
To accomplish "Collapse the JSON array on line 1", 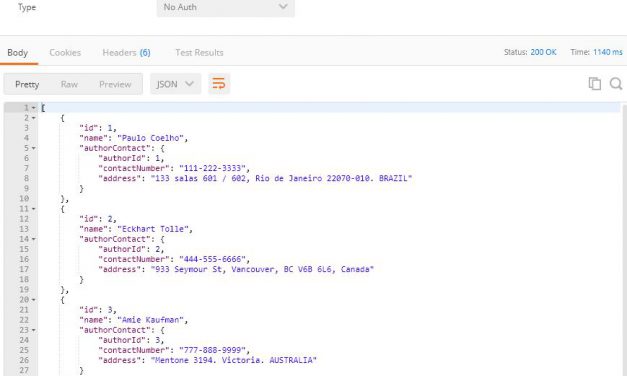I will tap(34, 108).
